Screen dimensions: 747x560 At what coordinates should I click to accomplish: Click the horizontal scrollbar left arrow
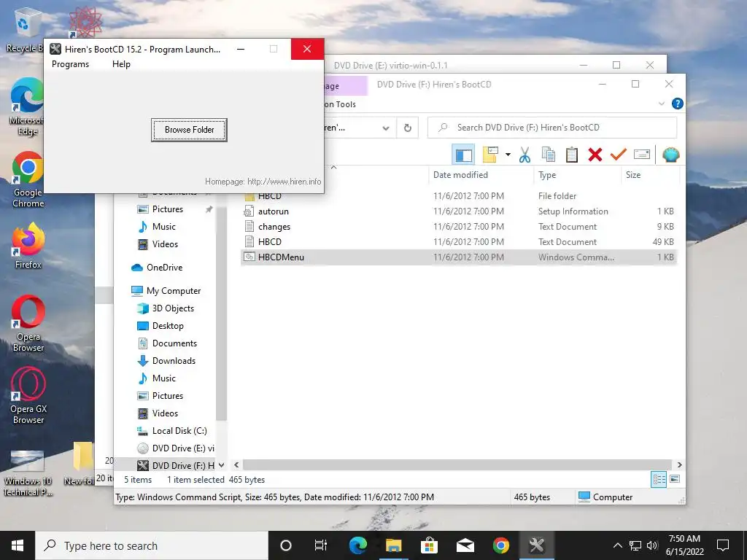click(236, 464)
